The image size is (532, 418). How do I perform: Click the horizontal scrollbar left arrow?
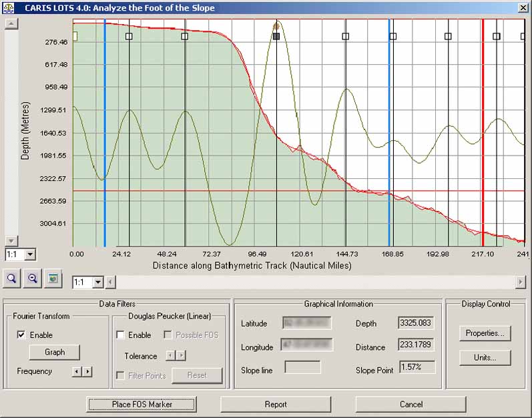pyautogui.click(x=110, y=282)
